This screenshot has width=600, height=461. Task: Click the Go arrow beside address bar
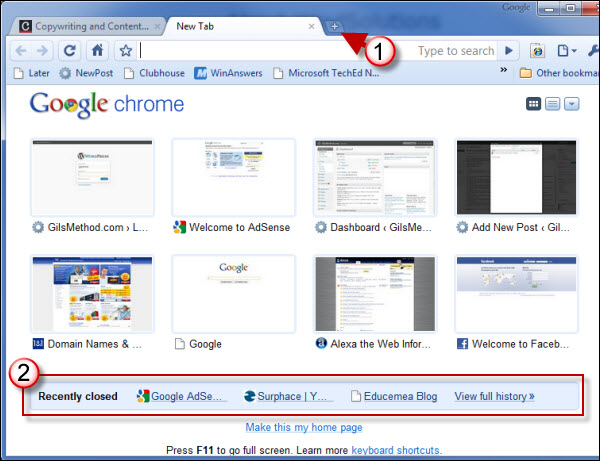click(x=508, y=50)
